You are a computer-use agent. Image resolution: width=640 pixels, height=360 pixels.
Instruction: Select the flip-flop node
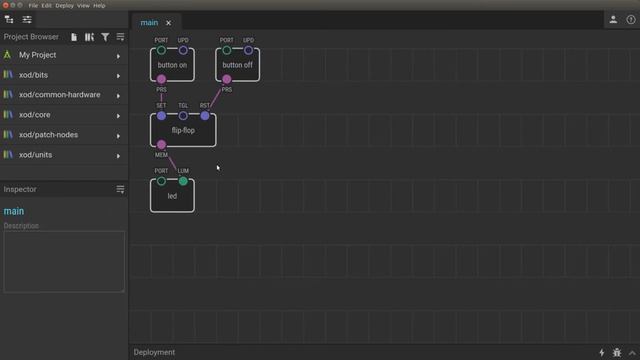[183, 130]
